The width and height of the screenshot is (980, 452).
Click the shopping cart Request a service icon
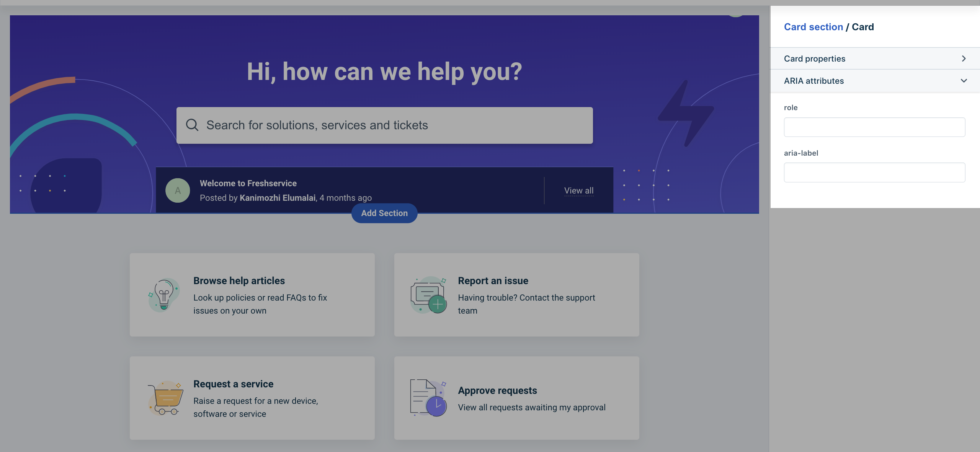[x=165, y=398]
